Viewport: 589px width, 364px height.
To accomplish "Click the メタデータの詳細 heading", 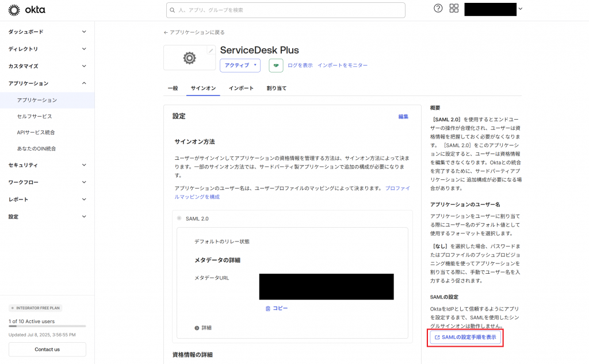I will coord(217,260).
